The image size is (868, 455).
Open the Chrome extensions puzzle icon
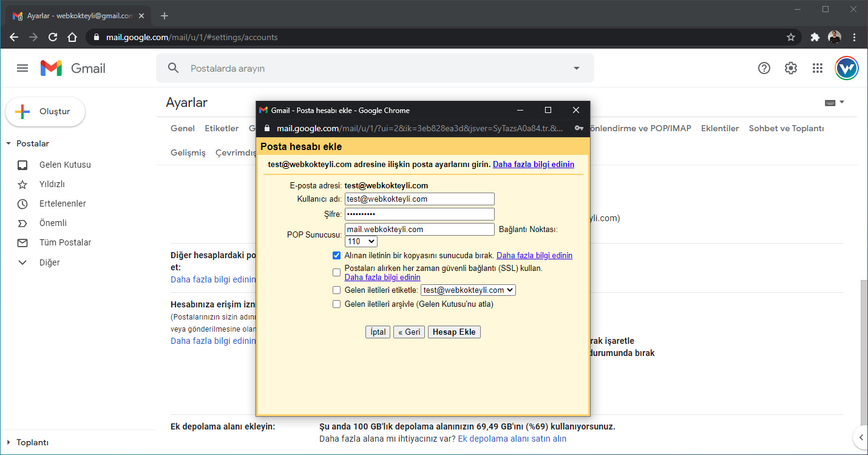(815, 37)
